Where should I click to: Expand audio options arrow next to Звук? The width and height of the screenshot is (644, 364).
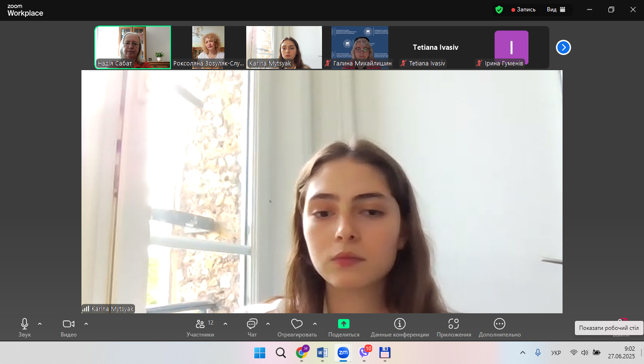click(x=40, y=324)
